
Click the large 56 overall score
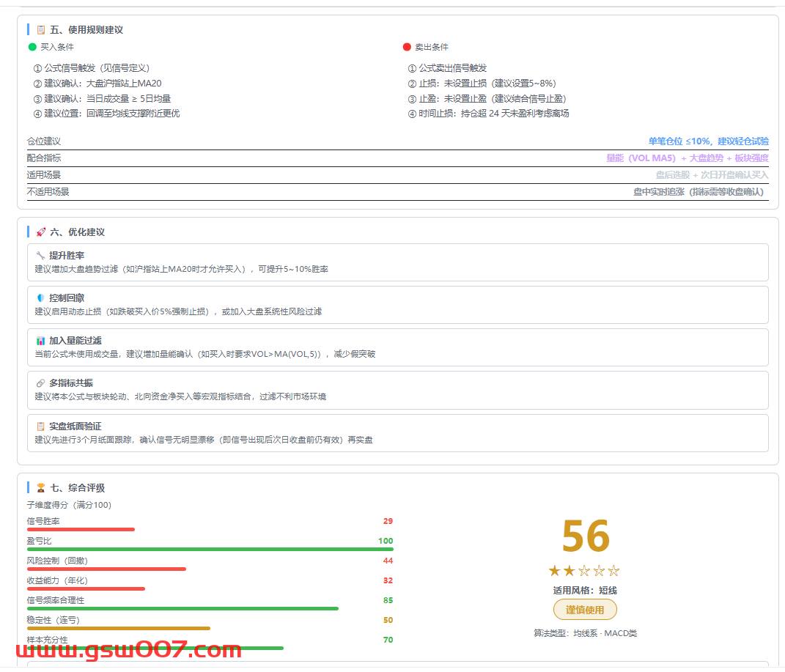tap(585, 536)
